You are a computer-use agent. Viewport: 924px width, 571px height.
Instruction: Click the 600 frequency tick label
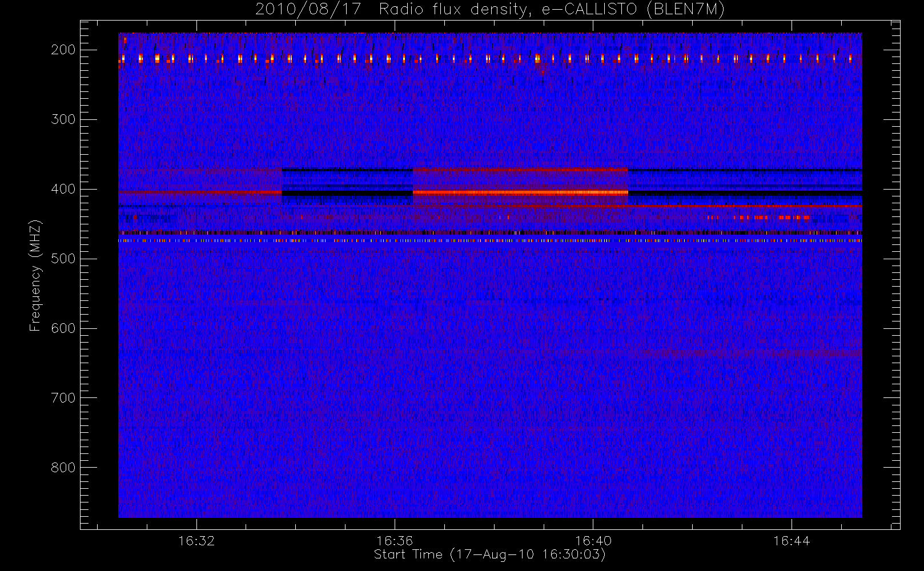[x=63, y=328]
